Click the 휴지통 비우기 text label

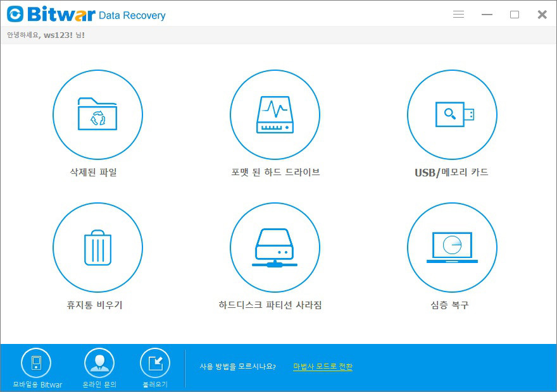click(x=94, y=305)
